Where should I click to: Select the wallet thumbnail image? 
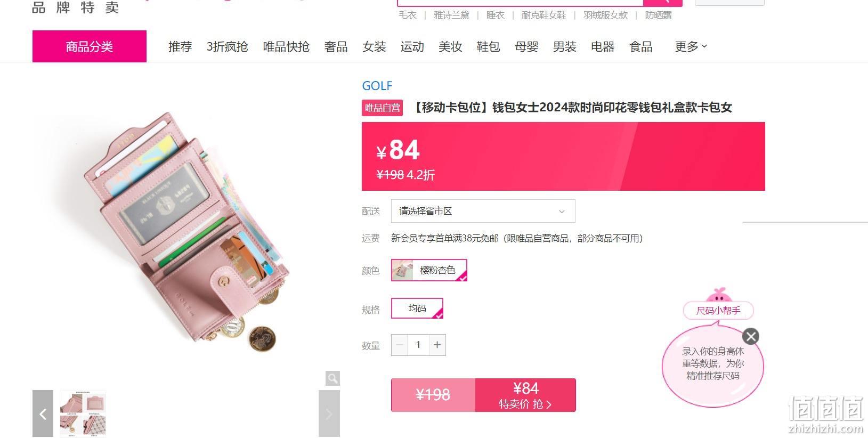coord(83,413)
